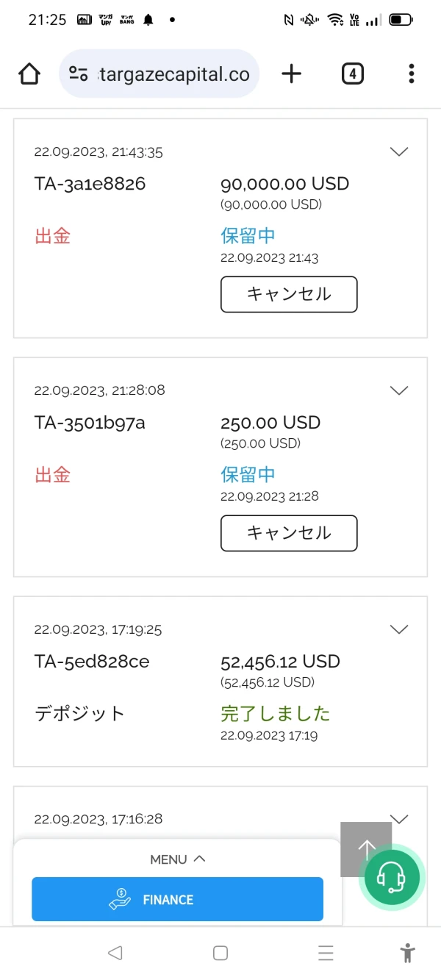Go to the browser home page icon
This screenshot has width=441, height=980.
[29, 74]
